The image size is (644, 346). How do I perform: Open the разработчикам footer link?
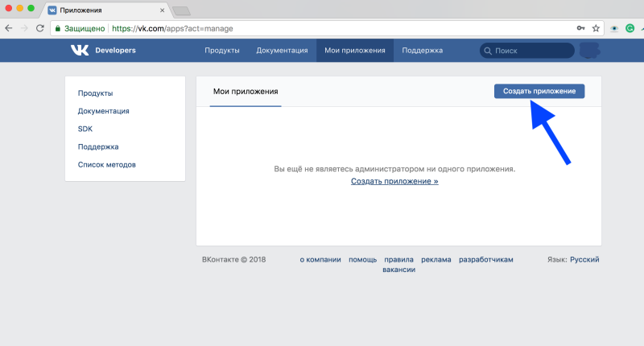click(x=486, y=259)
